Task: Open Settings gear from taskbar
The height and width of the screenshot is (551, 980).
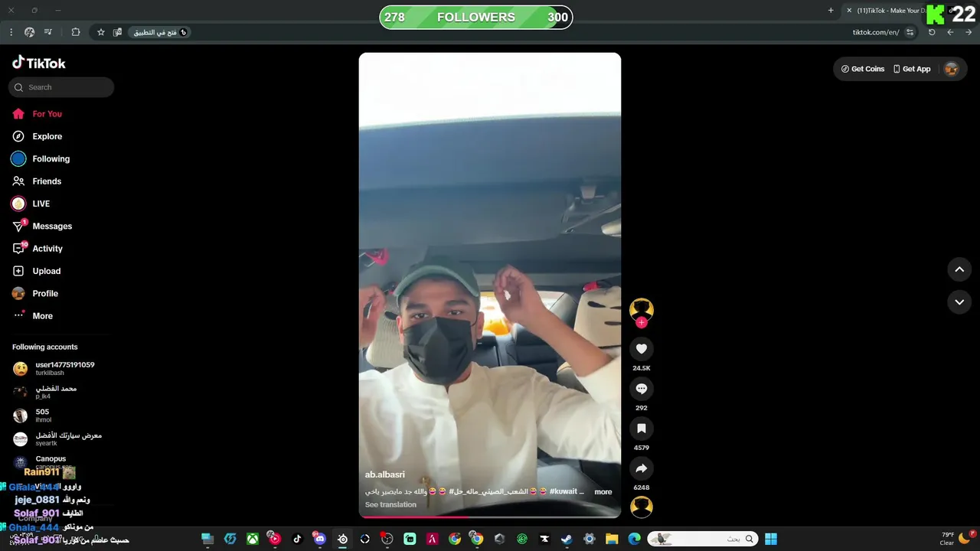Action: 590,539
